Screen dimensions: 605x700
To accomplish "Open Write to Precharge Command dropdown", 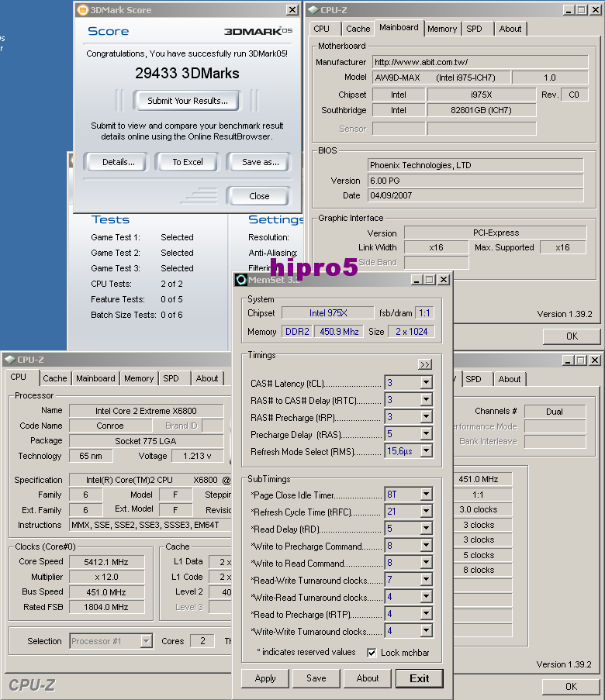I will [427, 546].
